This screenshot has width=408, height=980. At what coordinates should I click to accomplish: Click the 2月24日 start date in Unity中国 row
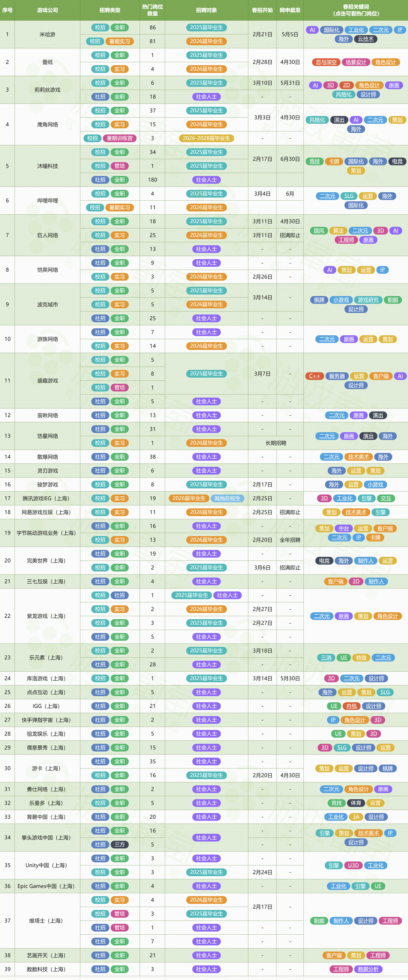coord(263,872)
